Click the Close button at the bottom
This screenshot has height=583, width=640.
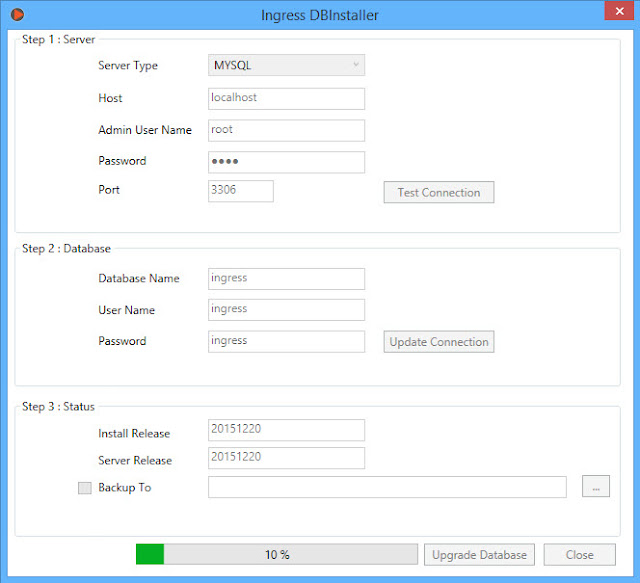click(579, 554)
